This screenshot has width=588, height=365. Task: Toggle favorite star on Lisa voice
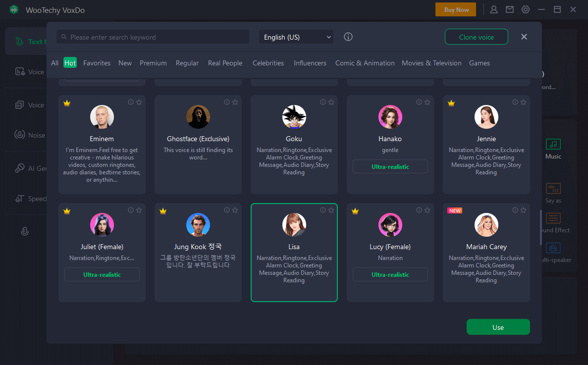click(331, 210)
